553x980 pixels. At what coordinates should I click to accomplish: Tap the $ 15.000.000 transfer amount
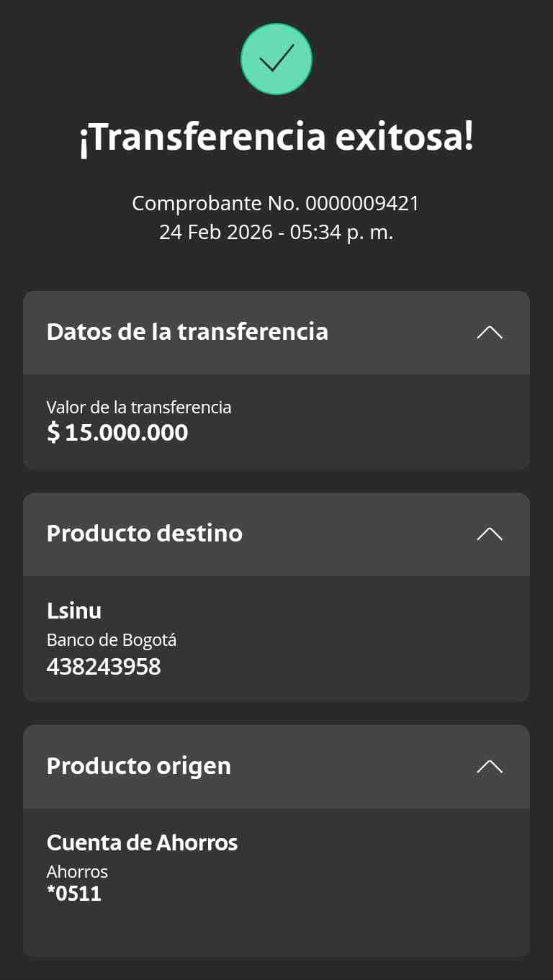pos(117,432)
